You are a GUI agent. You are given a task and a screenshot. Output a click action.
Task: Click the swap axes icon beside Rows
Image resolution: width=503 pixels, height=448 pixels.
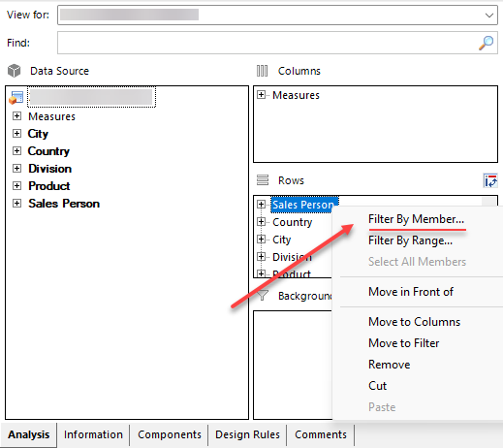(490, 180)
